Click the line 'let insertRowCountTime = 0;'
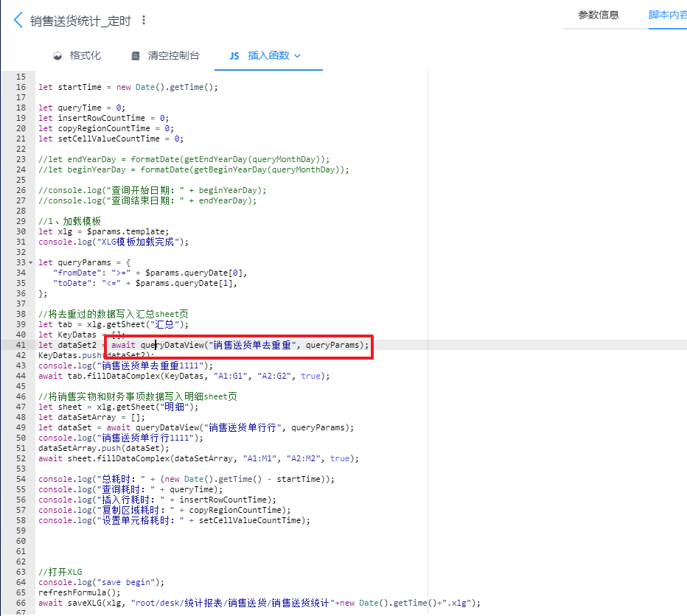Image resolution: width=687 pixels, height=616 pixels. pos(103,118)
